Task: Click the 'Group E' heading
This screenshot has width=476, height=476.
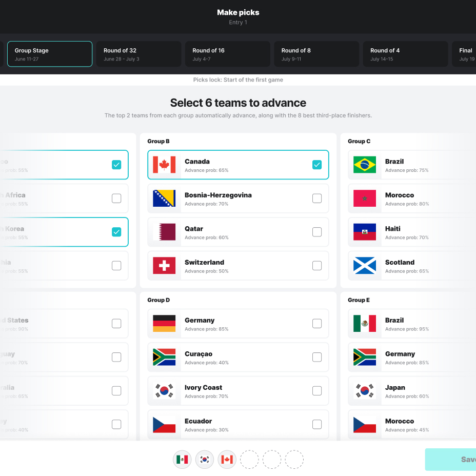Action: click(x=359, y=300)
